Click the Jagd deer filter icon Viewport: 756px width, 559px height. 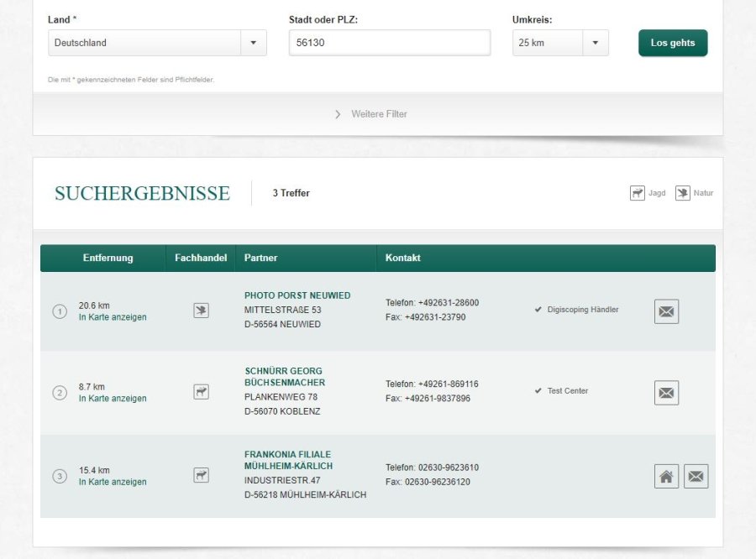point(638,193)
